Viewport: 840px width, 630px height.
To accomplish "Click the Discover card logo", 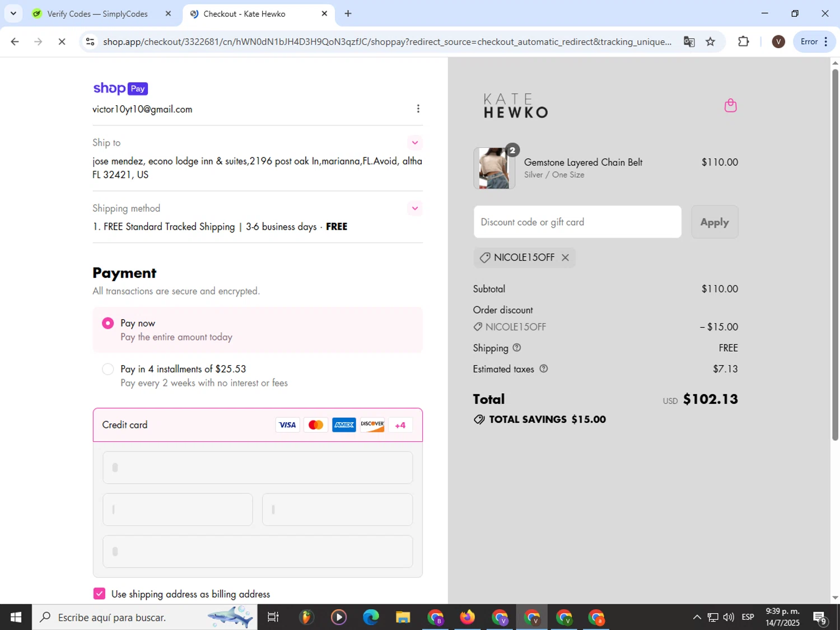I will coord(372,425).
